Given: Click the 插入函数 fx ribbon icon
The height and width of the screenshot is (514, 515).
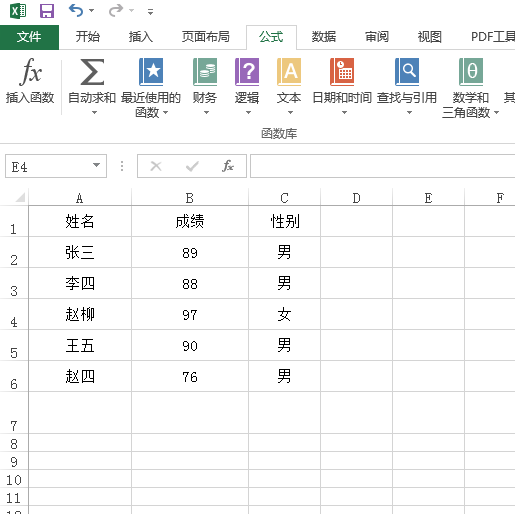Looking at the screenshot, I should [30, 71].
